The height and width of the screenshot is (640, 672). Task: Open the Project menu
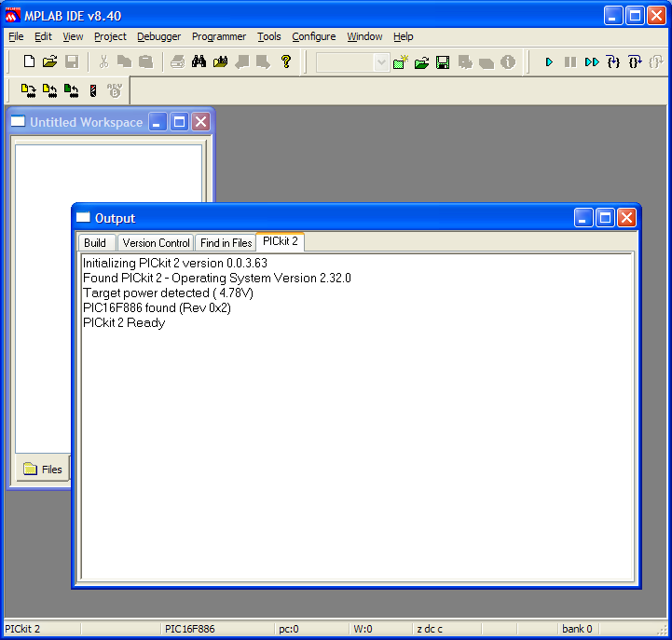pyautogui.click(x=110, y=37)
